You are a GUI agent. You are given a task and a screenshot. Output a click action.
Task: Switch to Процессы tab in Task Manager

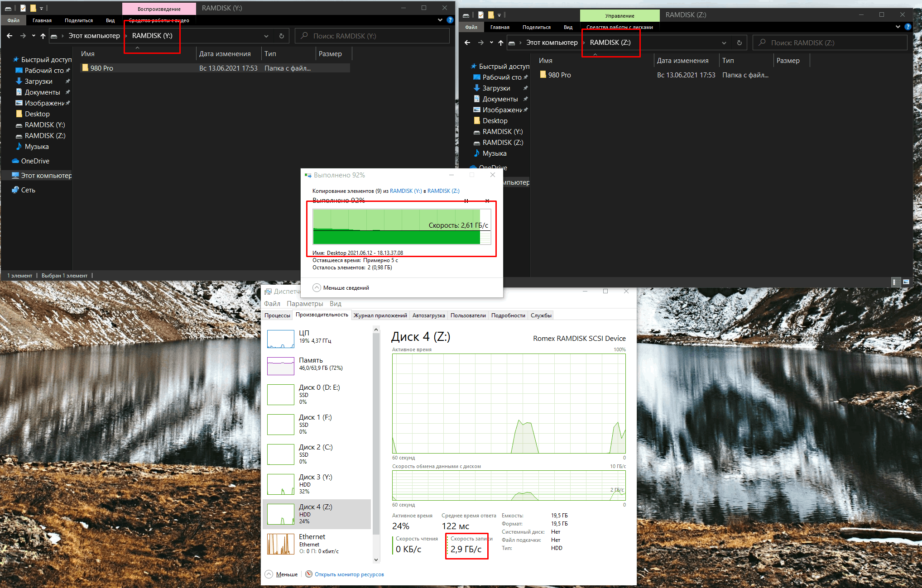277,315
